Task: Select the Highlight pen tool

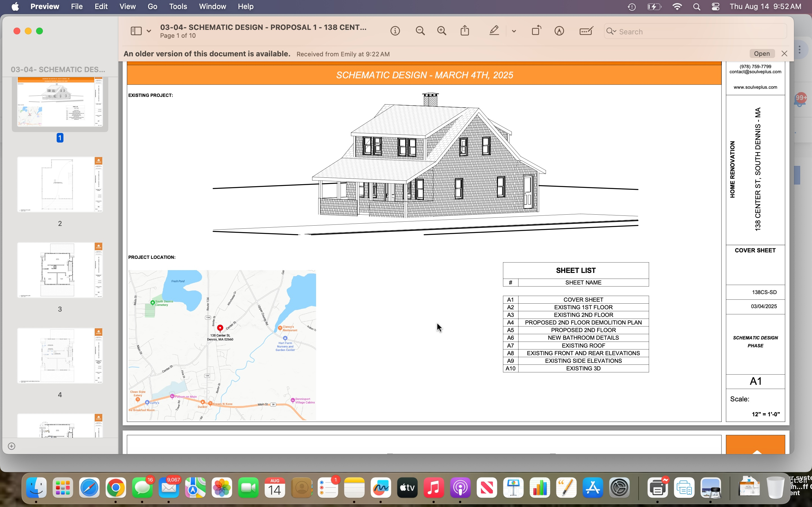Action: (494, 31)
